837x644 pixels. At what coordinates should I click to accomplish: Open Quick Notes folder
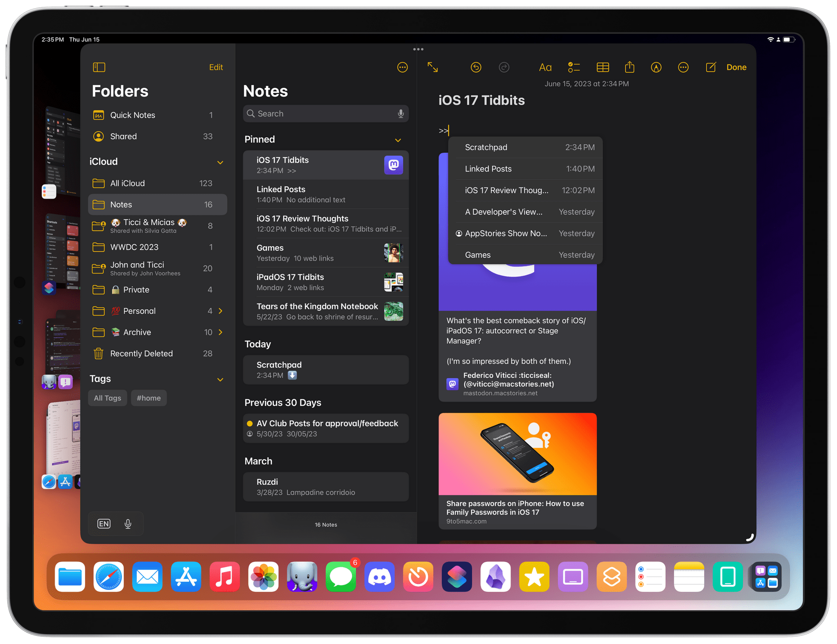(x=157, y=115)
